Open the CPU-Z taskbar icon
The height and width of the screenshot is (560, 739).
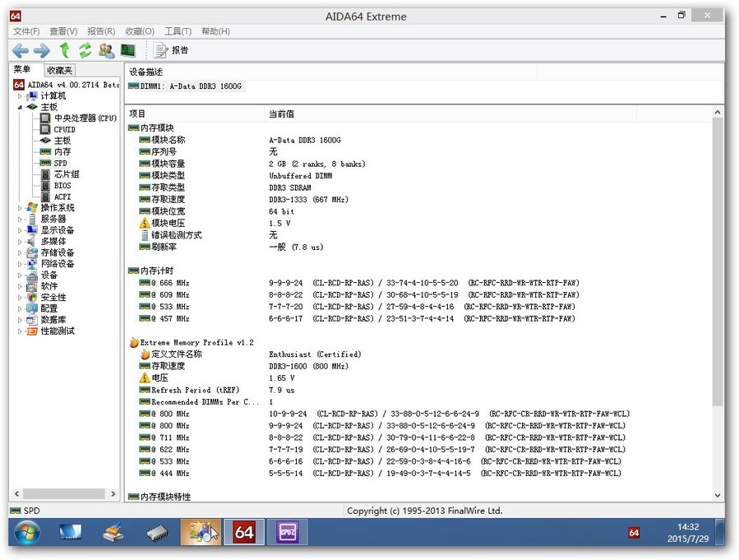[287, 532]
